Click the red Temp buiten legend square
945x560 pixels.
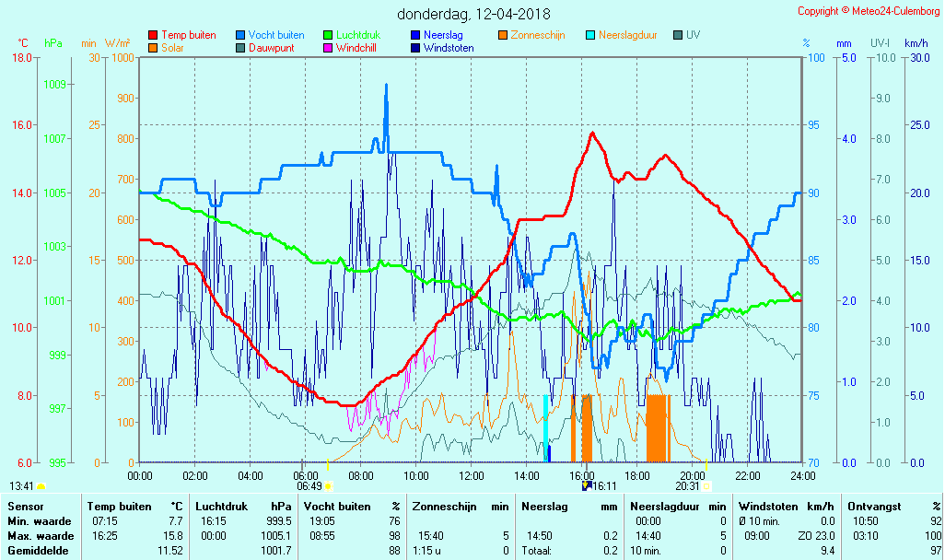153,35
